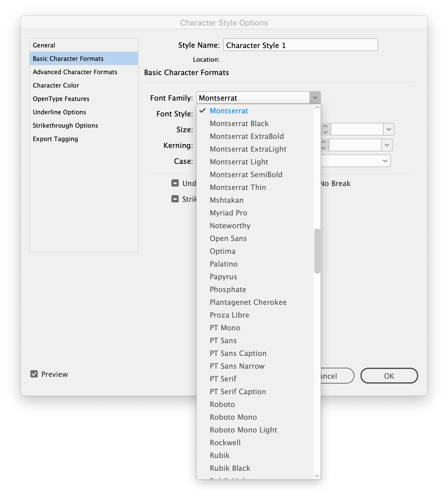The width and height of the screenshot is (448, 496).
Task: Open Export Tagging section
Action: (84, 139)
